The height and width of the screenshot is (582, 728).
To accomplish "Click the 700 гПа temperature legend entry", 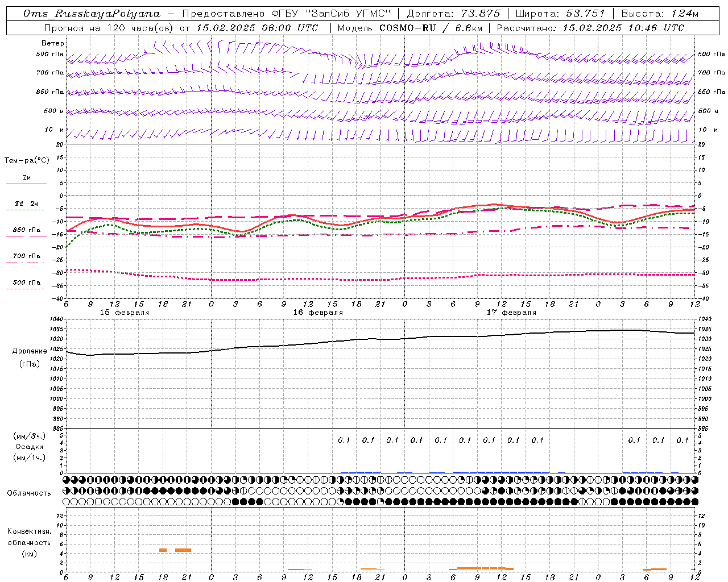I will [x=27, y=256].
